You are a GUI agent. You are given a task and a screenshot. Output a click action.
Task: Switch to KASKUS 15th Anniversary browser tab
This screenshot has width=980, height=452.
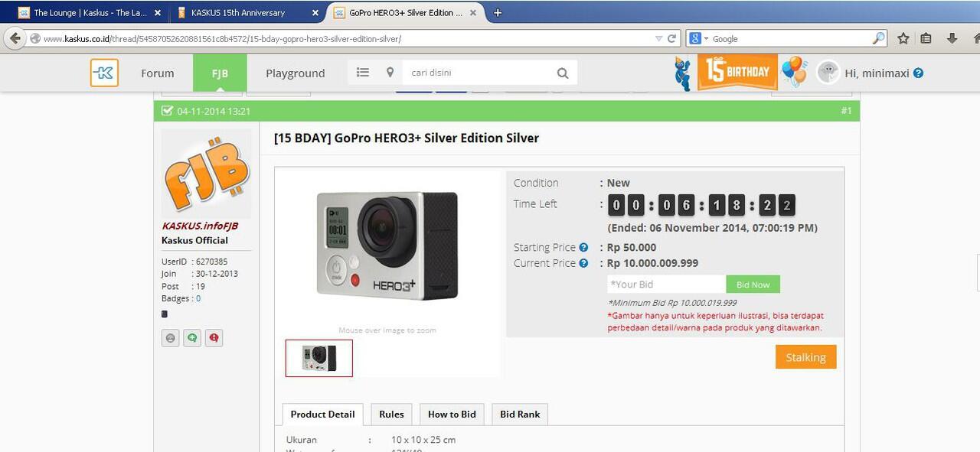coord(247,12)
